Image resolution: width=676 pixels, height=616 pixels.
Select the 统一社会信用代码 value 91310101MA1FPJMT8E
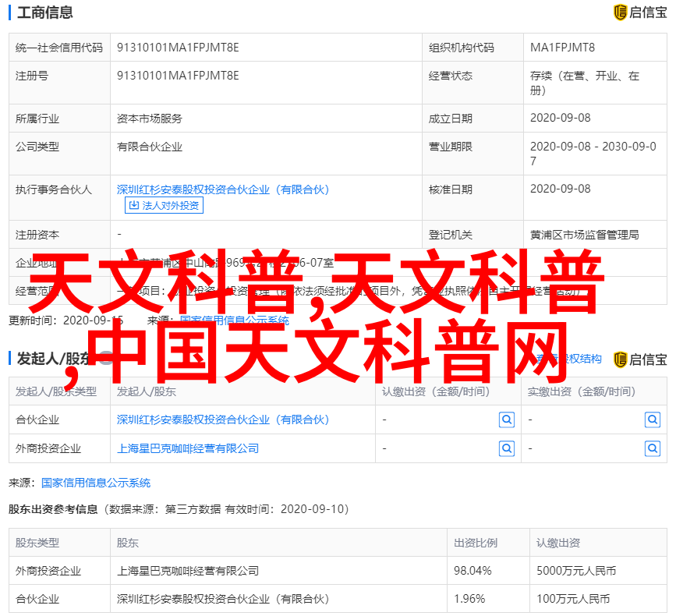pyautogui.click(x=178, y=48)
